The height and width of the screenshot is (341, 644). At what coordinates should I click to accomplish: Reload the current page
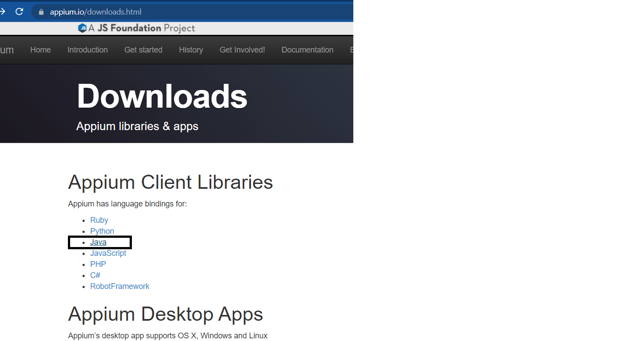pyautogui.click(x=19, y=11)
